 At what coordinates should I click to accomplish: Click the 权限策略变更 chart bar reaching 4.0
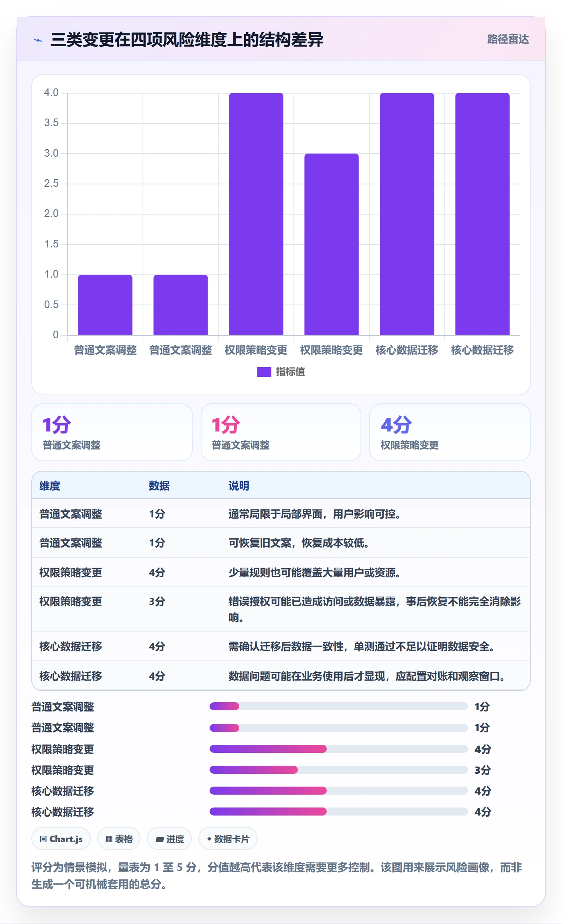coord(256,214)
